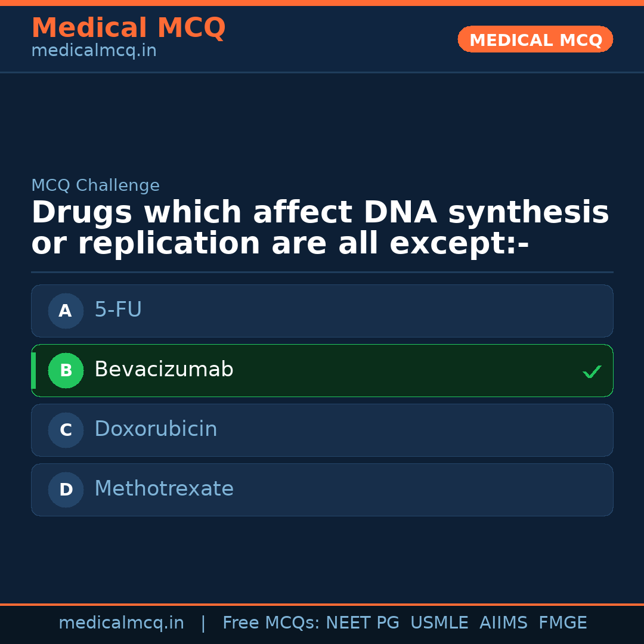Click the letter C circle badge

[66, 430]
